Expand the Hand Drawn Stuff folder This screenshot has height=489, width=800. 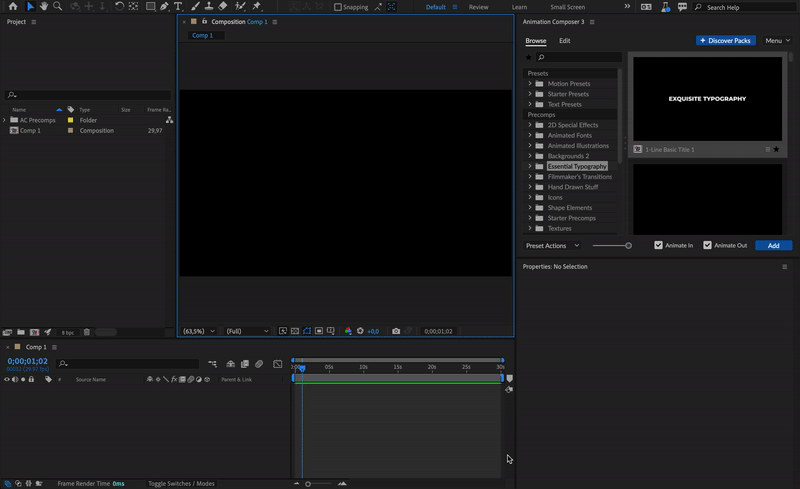click(530, 187)
